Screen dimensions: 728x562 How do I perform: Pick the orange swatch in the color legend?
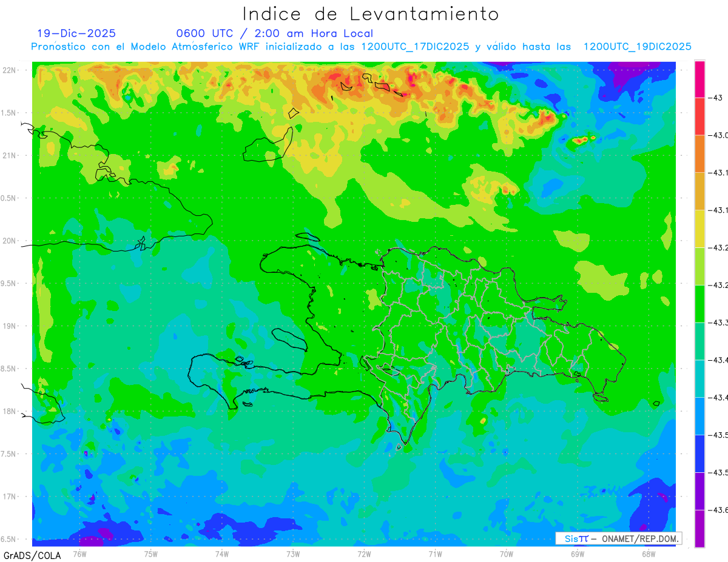(699, 154)
